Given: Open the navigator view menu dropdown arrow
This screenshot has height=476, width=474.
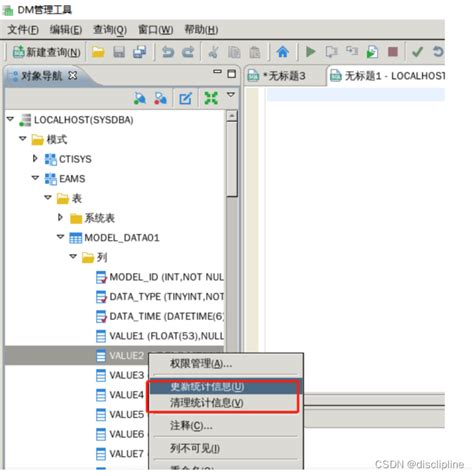Looking at the screenshot, I should 231,95.
